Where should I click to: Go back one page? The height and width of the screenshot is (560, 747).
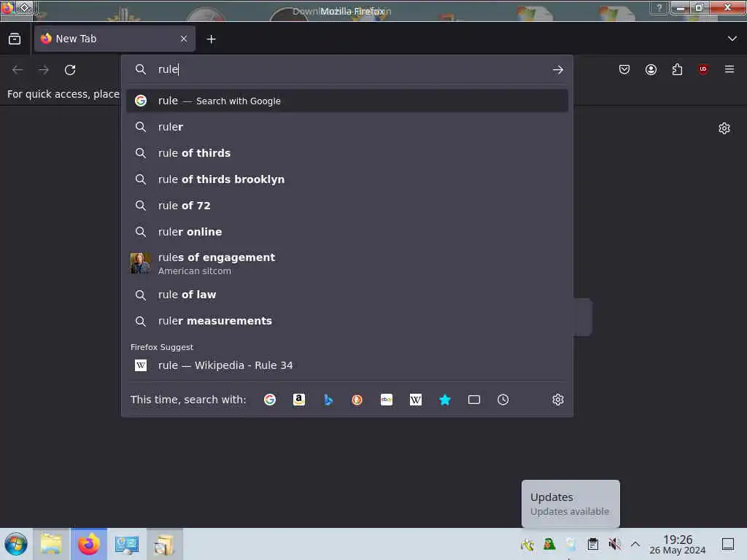click(18, 70)
